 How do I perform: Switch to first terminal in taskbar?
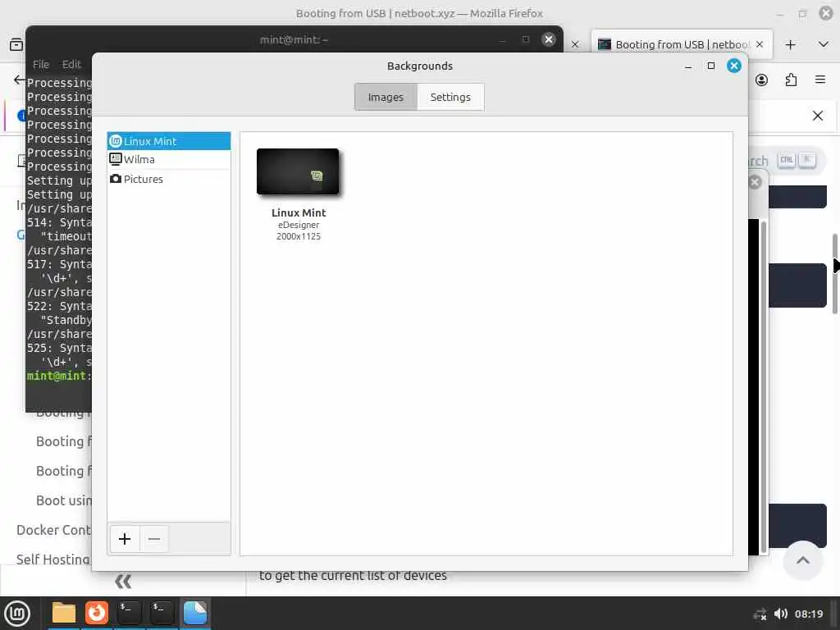[x=129, y=613]
